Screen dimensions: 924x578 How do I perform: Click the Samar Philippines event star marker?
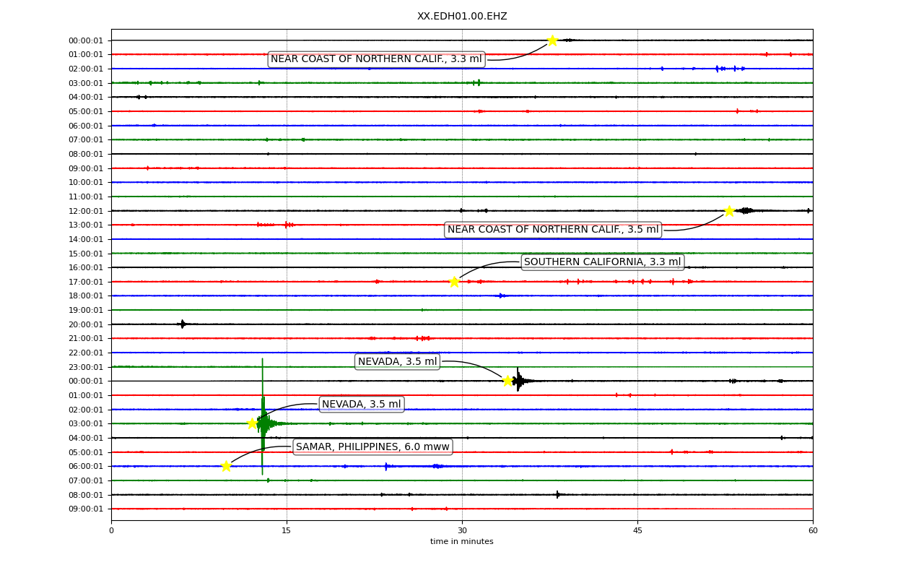[x=226, y=466]
